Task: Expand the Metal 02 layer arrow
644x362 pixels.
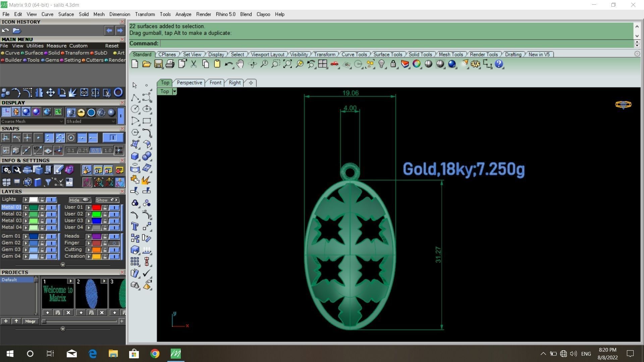Action: pos(25,214)
